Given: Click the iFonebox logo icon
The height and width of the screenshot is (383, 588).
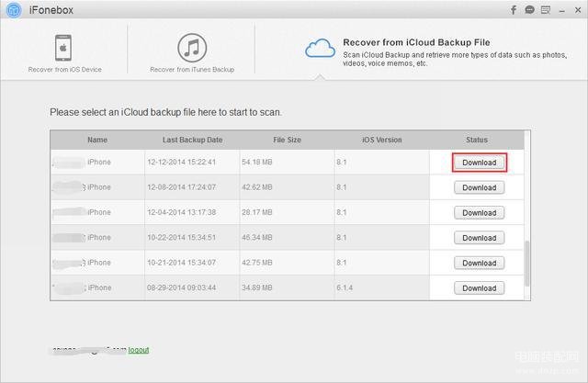Looking at the screenshot, I should click(x=14, y=10).
